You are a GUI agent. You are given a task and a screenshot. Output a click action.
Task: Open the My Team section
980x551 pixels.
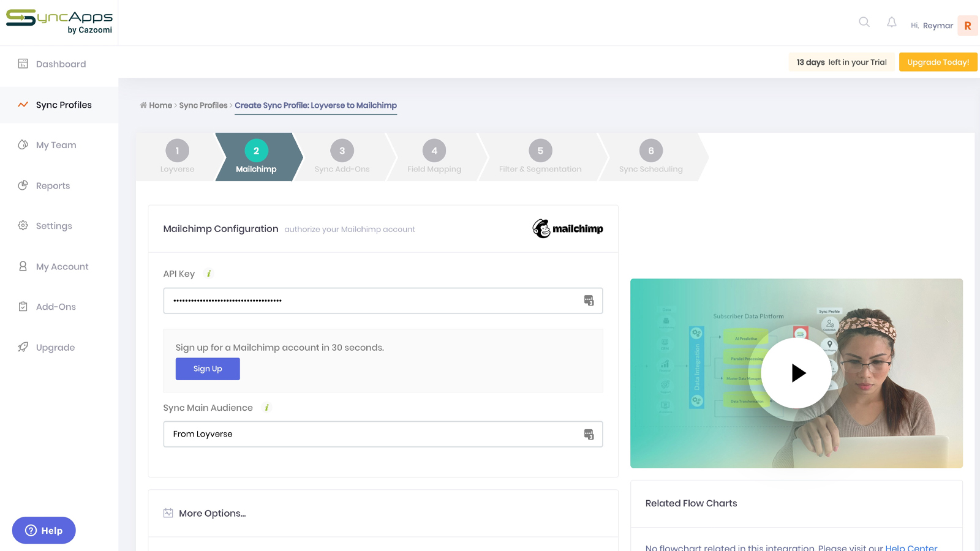point(56,144)
